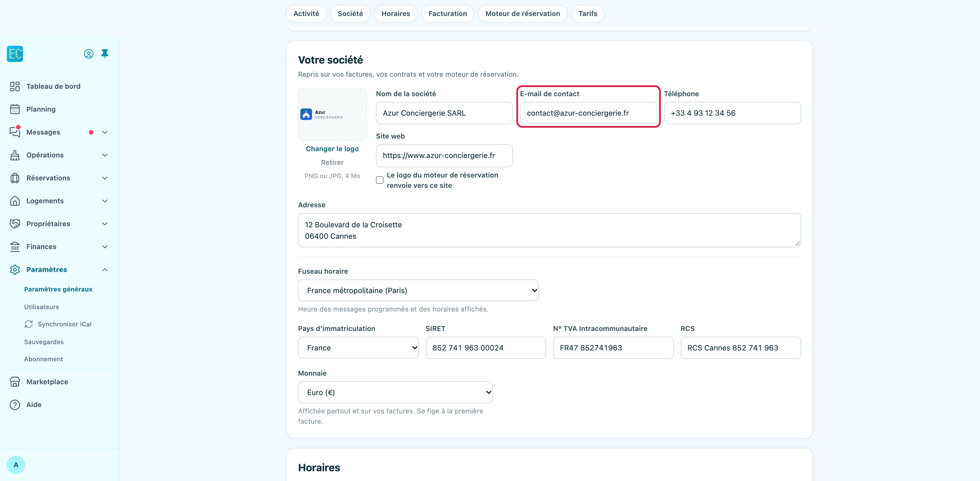Click the Synchroniser iCal refresh icon
The height and width of the screenshot is (481, 980).
[29, 324]
